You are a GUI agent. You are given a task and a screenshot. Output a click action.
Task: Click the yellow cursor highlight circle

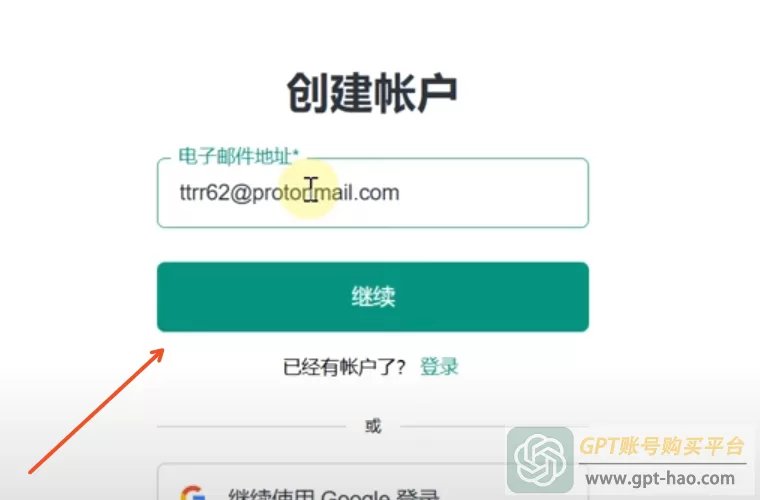[310, 189]
